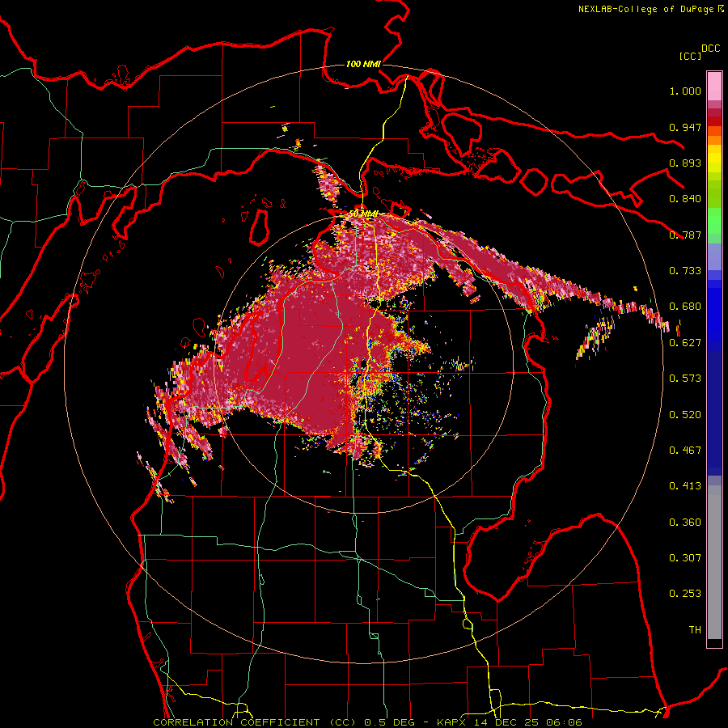The image size is (728, 728).
Task: Click the 0.360 legend value
Action: [x=685, y=523]
